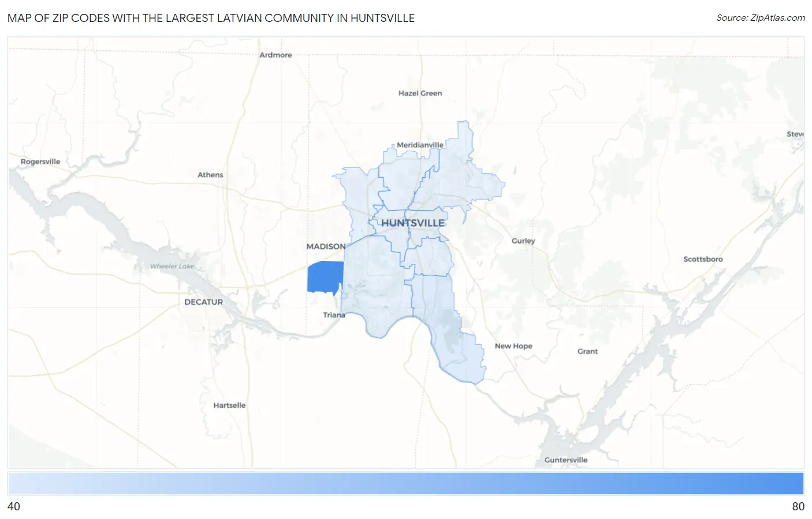Click the legend minimum value 40
Screen dimensions: 812x519
click(14, 506)
